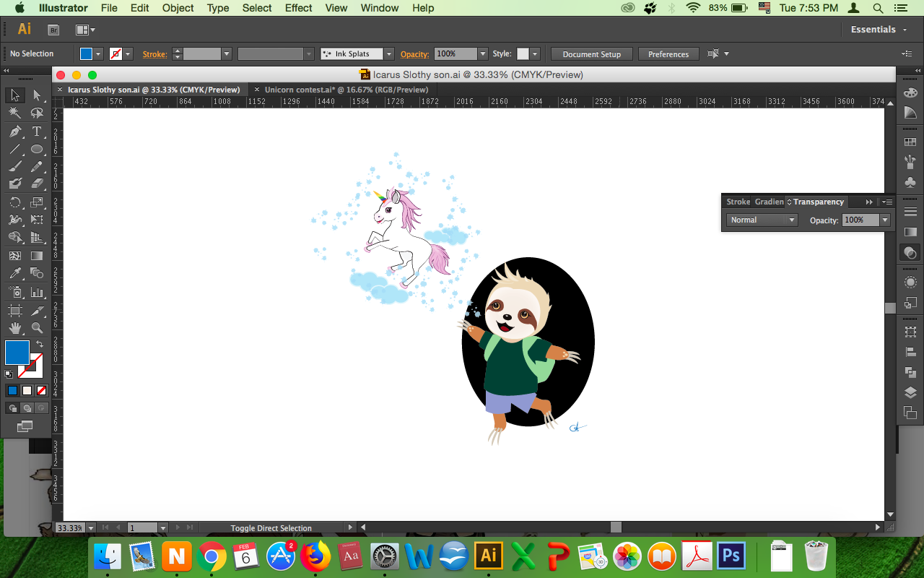Open Transparency panel Opacity dropdown arrow
The image size is (924, 578).
click(x=884, y=220)
